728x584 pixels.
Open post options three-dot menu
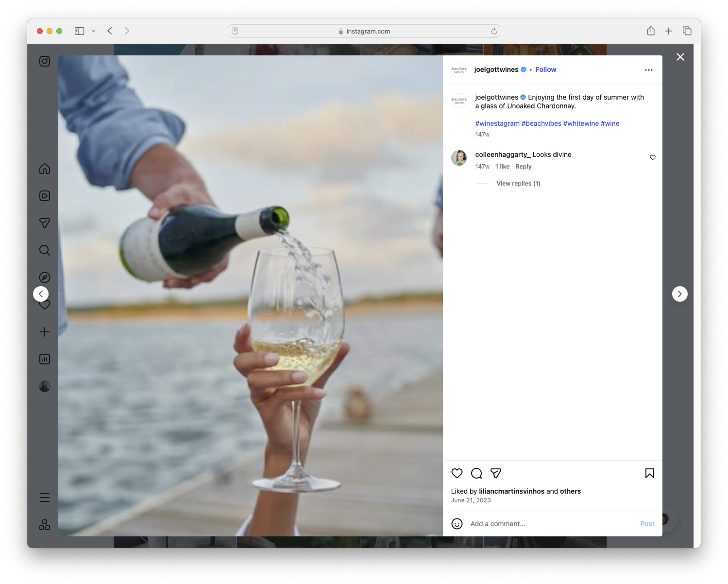click(649, 70)
